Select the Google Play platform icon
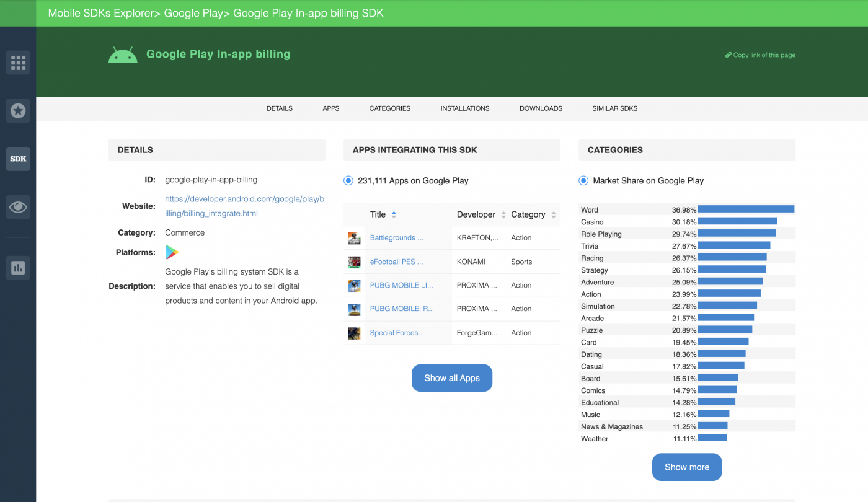 [172, 252]
